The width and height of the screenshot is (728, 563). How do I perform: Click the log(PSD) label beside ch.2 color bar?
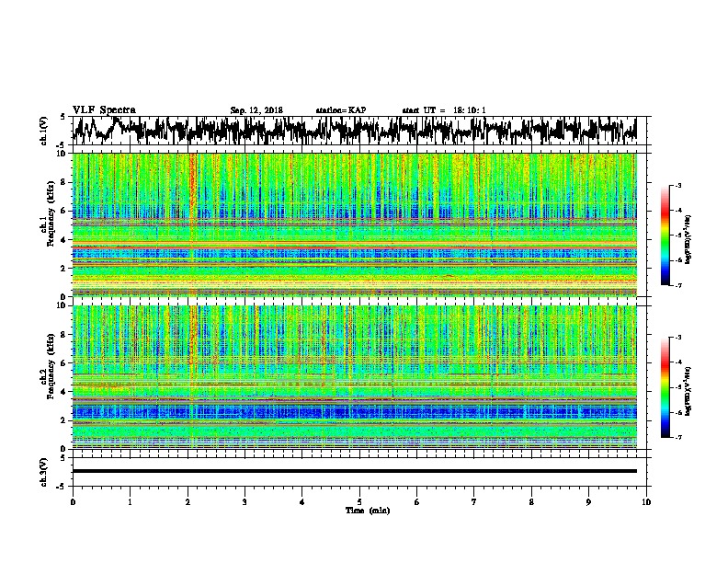(688, 391)
